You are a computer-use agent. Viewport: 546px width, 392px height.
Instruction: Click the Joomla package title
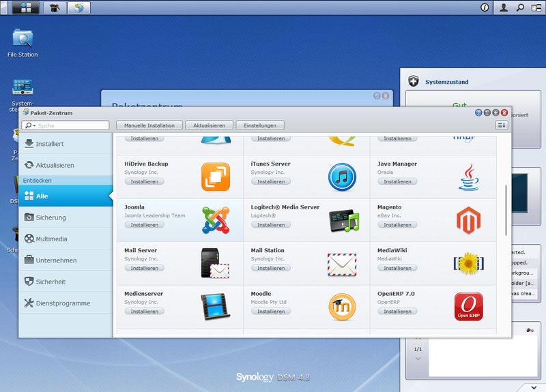(x=134, y=207)
